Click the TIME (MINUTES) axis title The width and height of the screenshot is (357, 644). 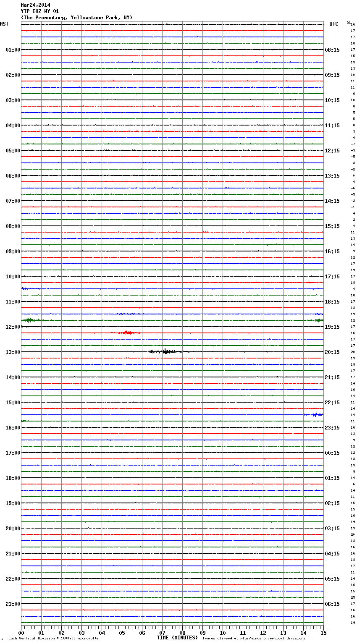click(x=177, y=638)
